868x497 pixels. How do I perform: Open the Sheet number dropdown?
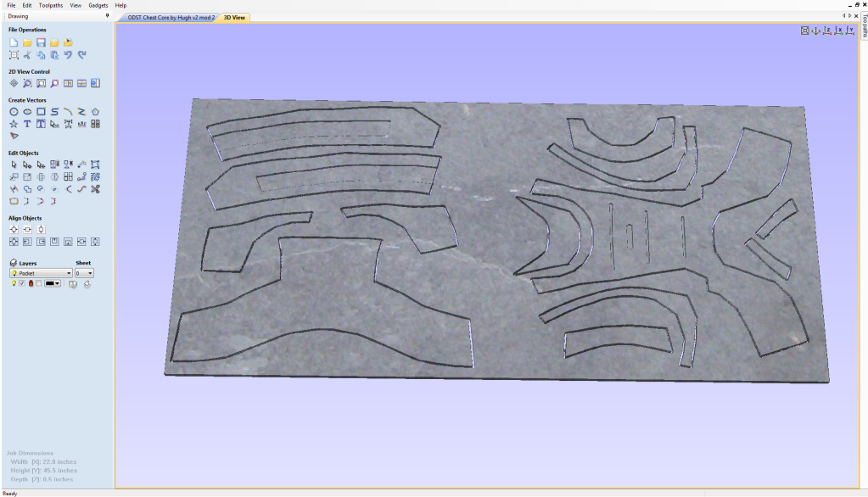tap(84, 273)
